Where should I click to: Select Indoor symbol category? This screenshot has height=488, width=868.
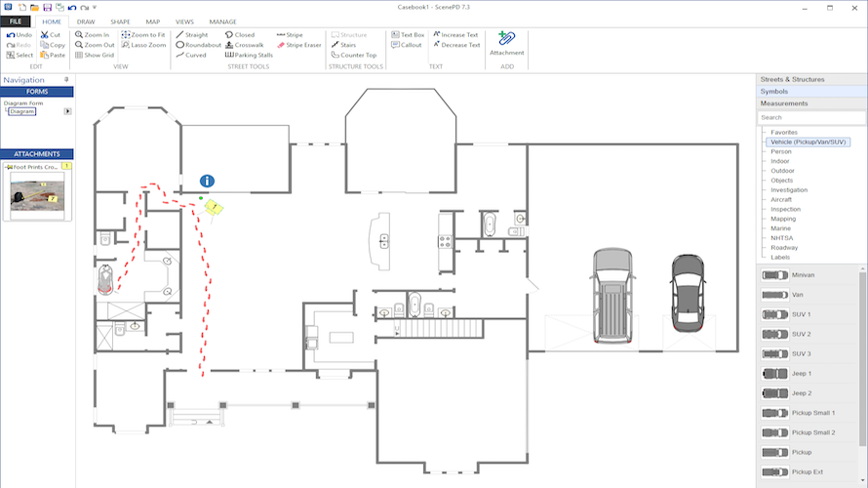click(x=780, y=161)
